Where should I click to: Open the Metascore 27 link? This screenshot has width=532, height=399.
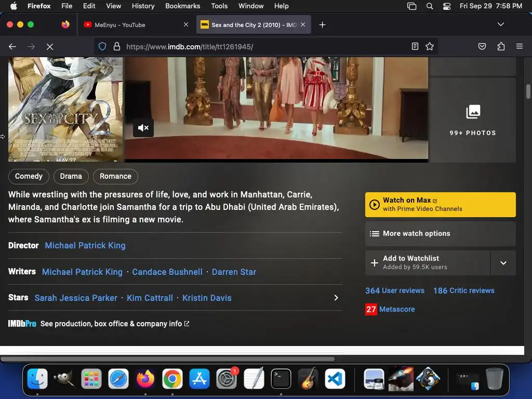390,309
